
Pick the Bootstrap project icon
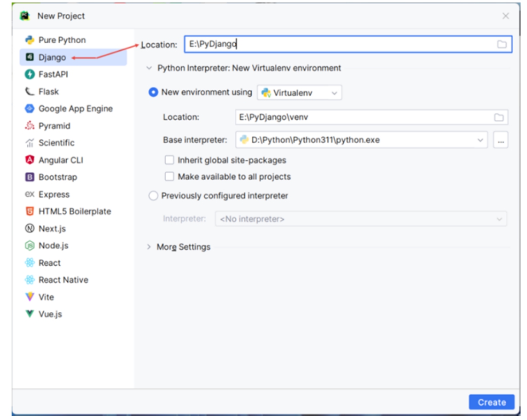point(30,177)
